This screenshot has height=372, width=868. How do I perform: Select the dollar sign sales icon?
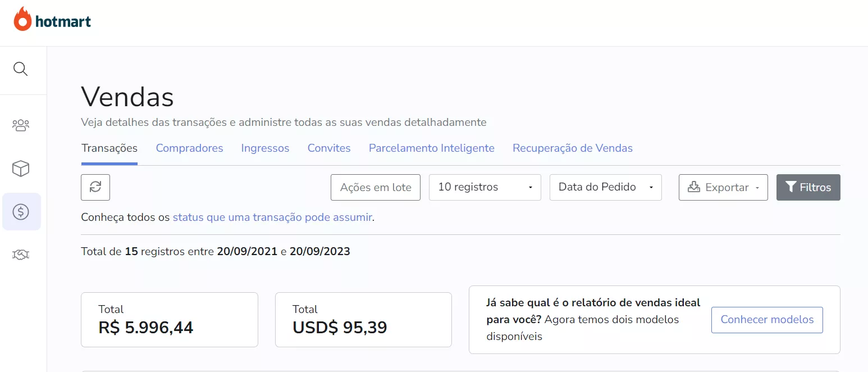(x=21, y=212)
